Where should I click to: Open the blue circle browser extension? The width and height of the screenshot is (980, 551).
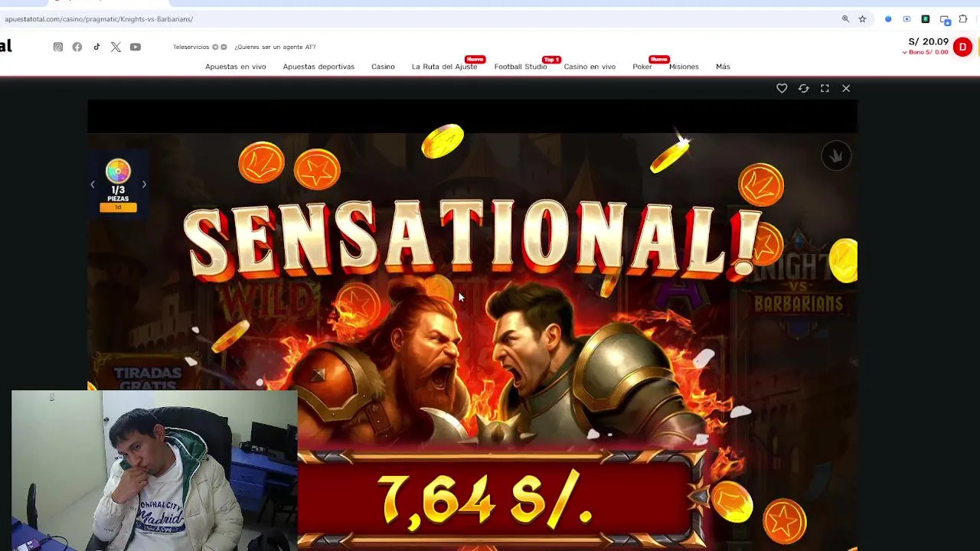click(x=888, y=19)
